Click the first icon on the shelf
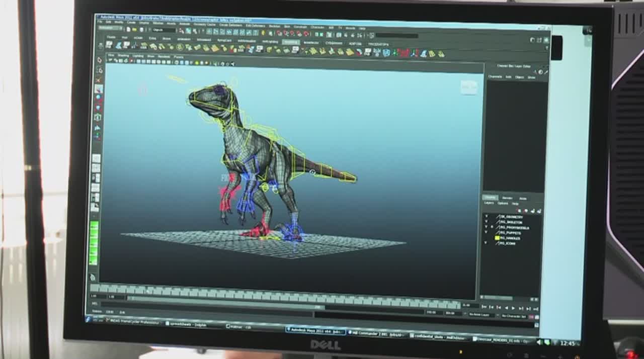Viewport: 644px width, 359px height. pos(109,45)
